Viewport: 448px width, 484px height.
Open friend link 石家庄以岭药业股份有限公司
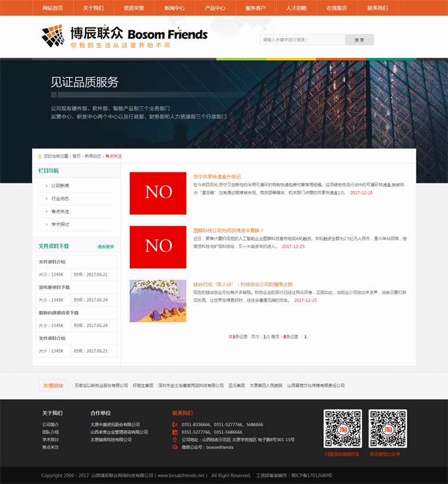[102, 386]
